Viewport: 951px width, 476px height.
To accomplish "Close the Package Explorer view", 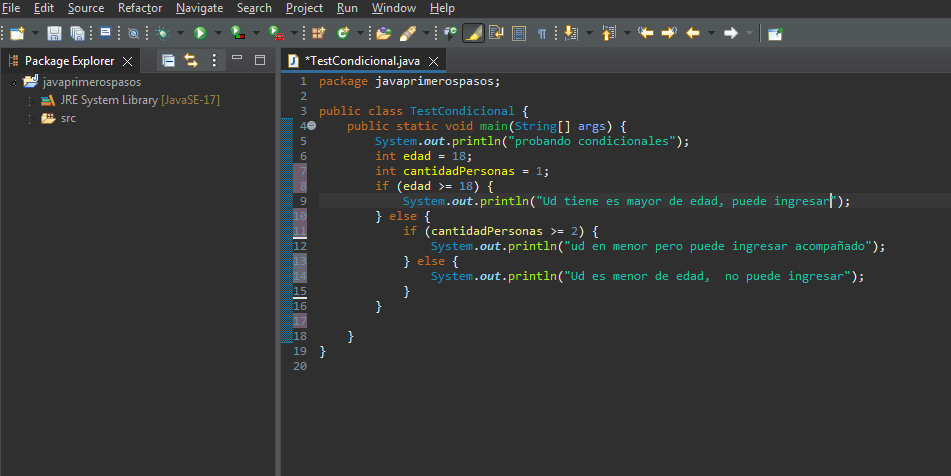I will 127,61.
